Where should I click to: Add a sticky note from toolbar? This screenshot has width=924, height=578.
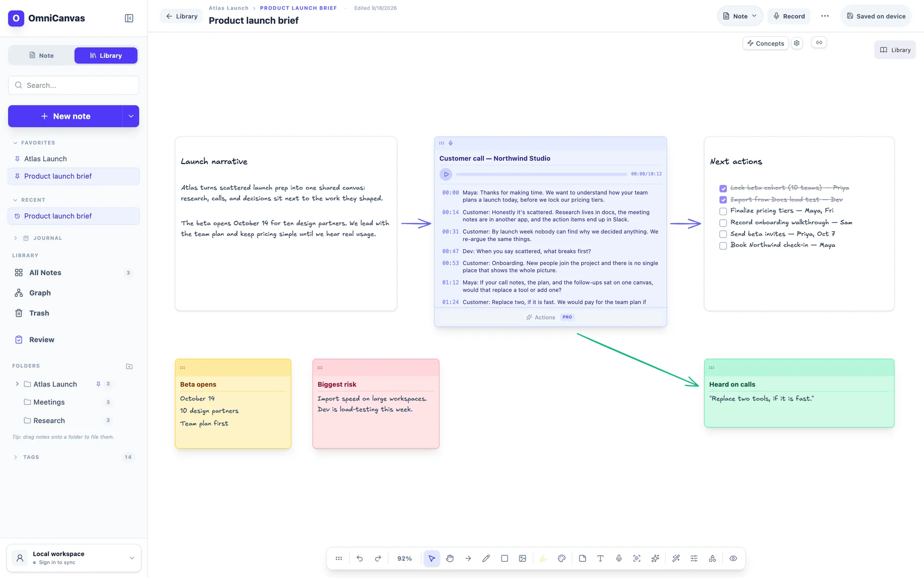(582, 559)
